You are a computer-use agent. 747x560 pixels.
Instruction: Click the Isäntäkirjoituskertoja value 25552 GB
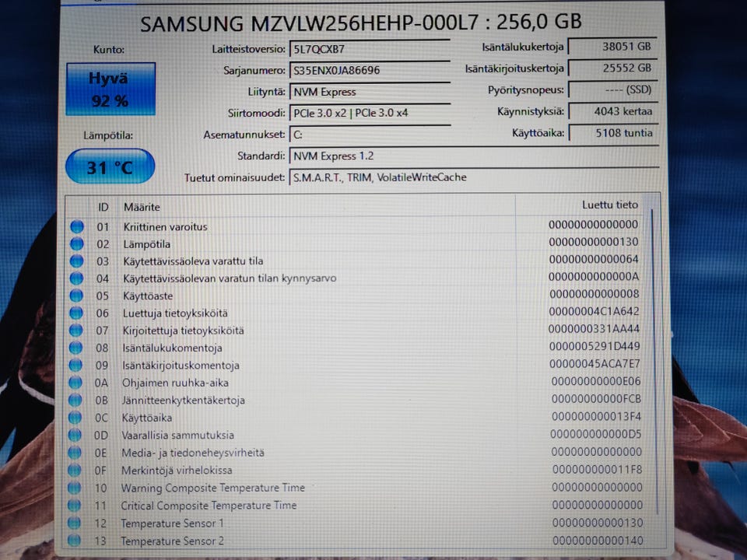612,68
